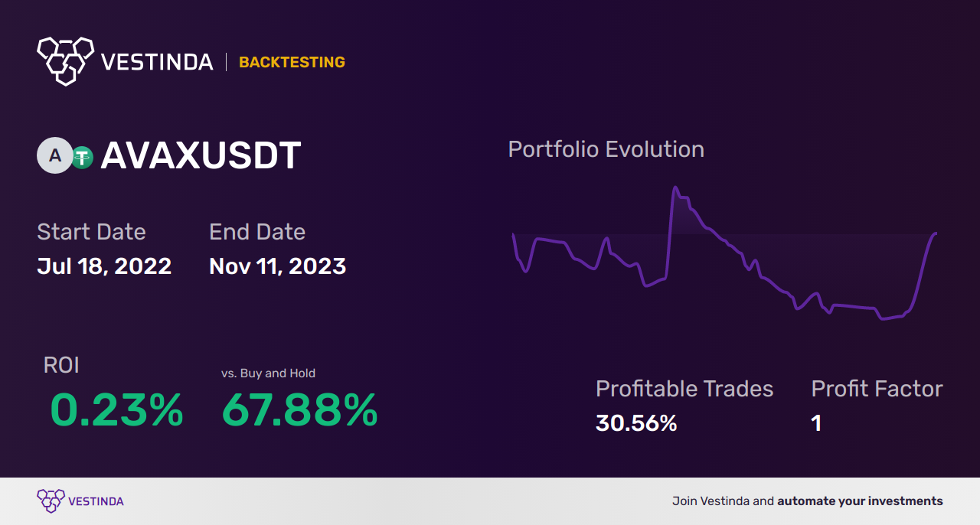The height and width of the screenshot is (525, 980).
Task: Click the Vestinda hexagon logo in the header
Action: (x=65, y=60)
